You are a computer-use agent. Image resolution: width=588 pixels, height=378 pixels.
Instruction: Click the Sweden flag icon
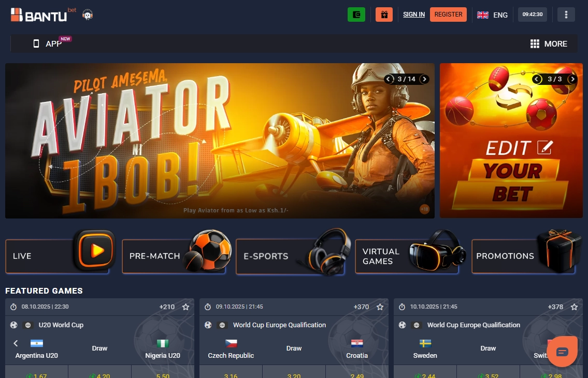pyautogui.click(x=425, y=343)
